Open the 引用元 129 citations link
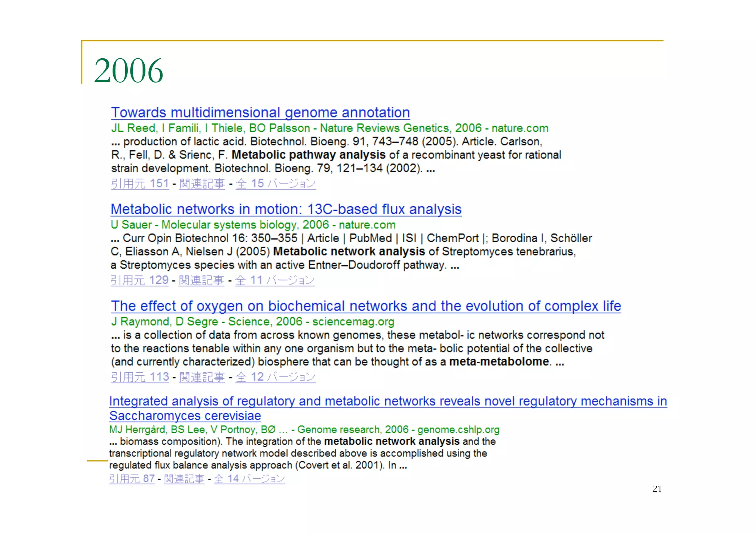The width and height of the screenshot is (756, 534). tap(139, 280)
